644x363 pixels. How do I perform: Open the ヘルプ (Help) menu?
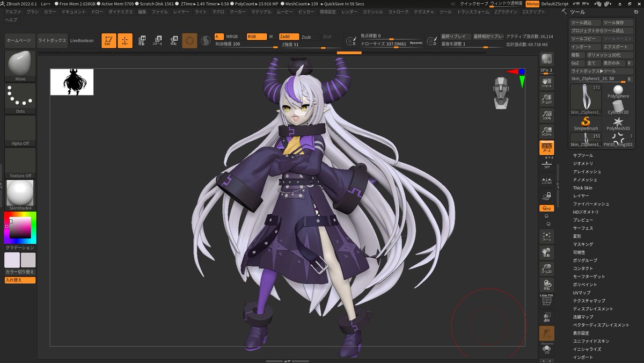coord(11,19)
